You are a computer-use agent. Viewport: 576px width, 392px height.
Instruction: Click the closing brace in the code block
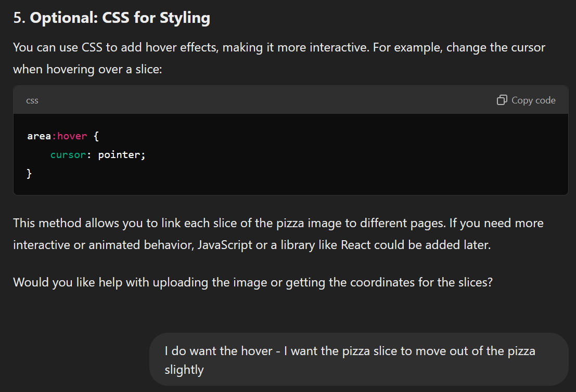[30, 174]
